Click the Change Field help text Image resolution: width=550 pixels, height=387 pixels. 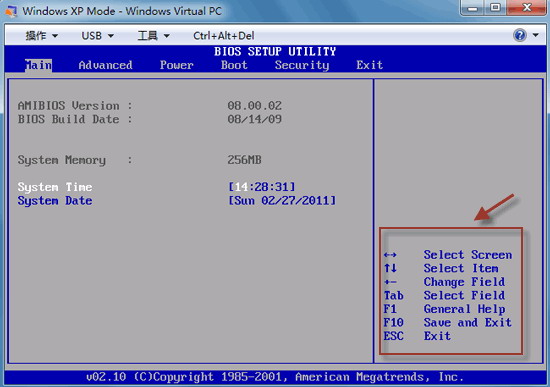point(464,282)
